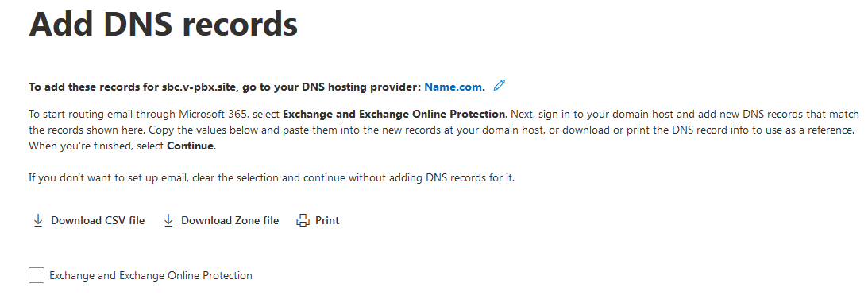The image size is (868, 299).
Task: Select the Download Zone file label
Action: [x=230, y=221]
